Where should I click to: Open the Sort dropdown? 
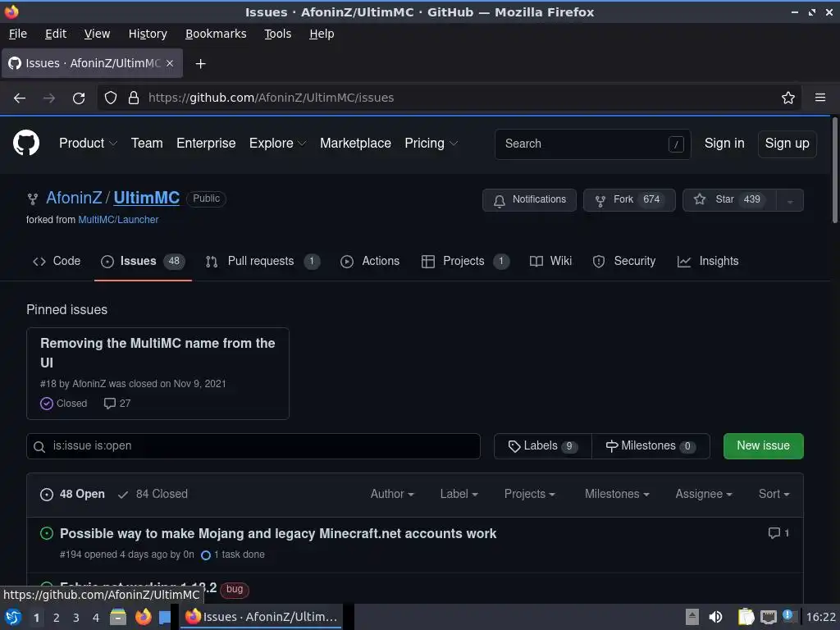point(774,494)
